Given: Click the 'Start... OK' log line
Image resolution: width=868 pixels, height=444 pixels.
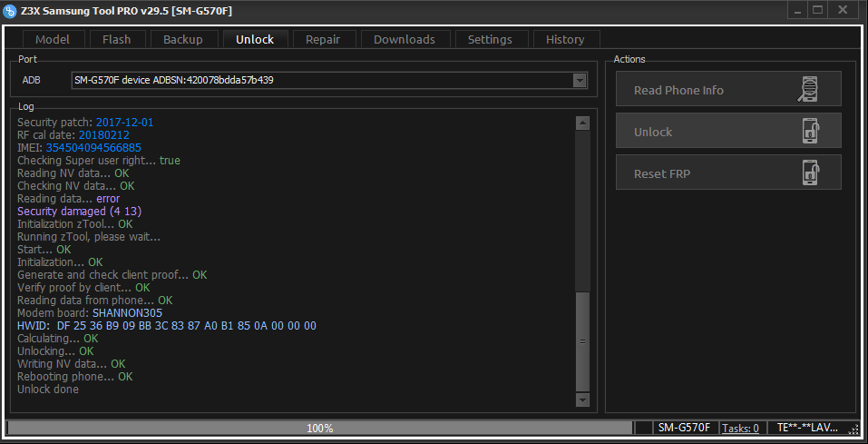Looking at the screenshot, I should [x=44, y=250].
